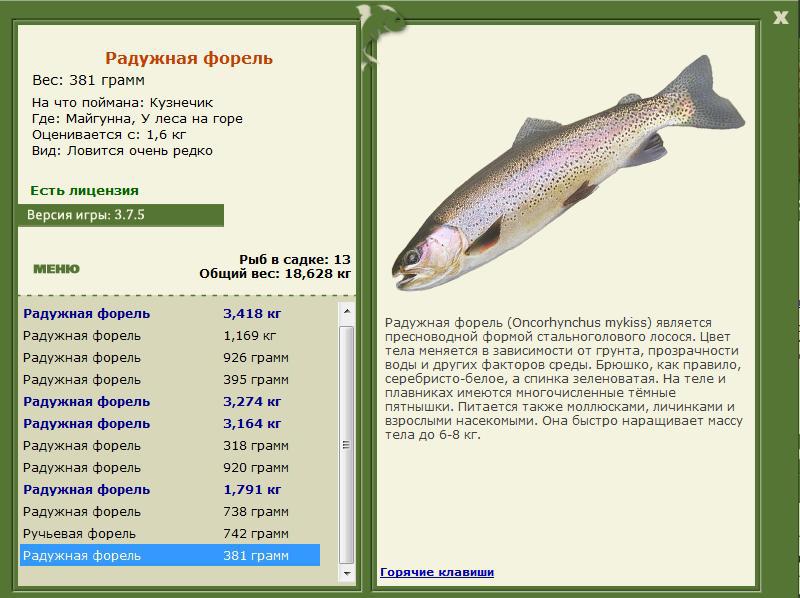
Task: Select Радужная форель 318 грамм row
Action: (x=170, y=445)
